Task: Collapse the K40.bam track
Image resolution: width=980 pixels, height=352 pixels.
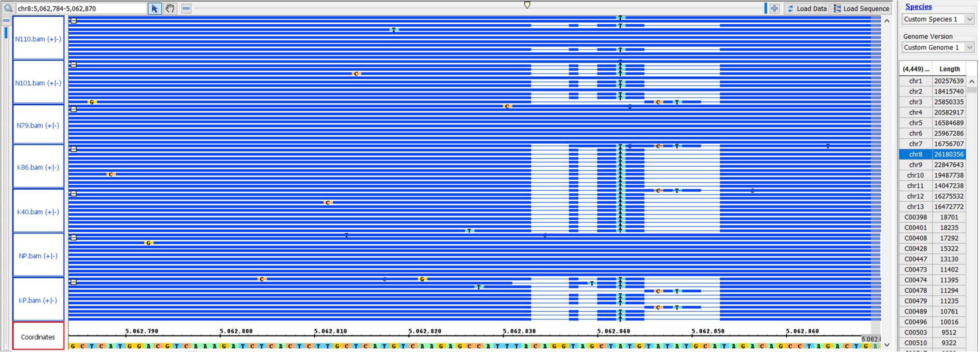Action: coord(74,194)
